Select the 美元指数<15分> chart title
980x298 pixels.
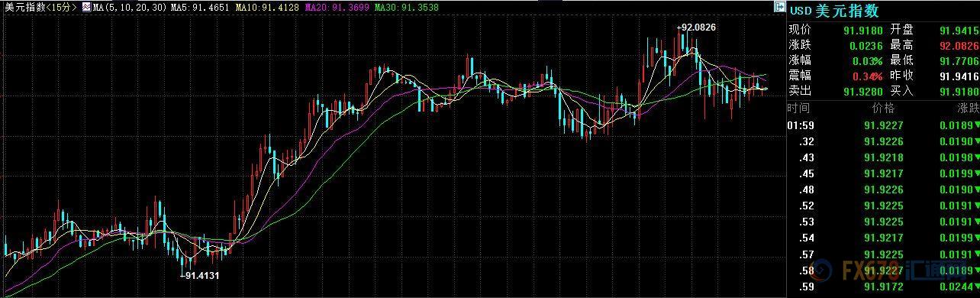pyautogui.click(x=39, y=8)
